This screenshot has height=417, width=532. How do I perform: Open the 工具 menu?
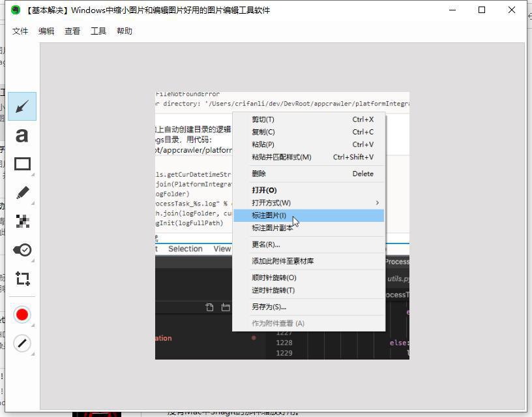point(98,31)
